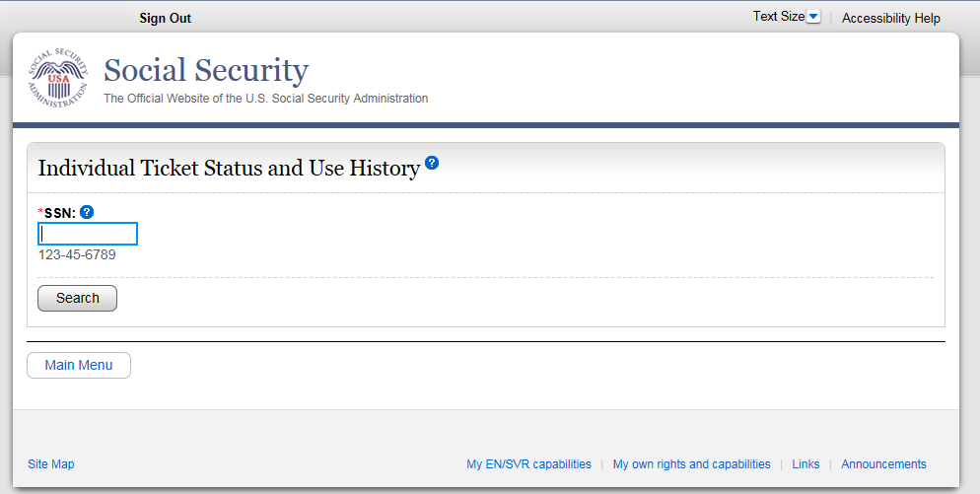Focus the SSN input field
The height and width of the screenshot is (494, 980).
pyautogui.click(x=88, y=234)
